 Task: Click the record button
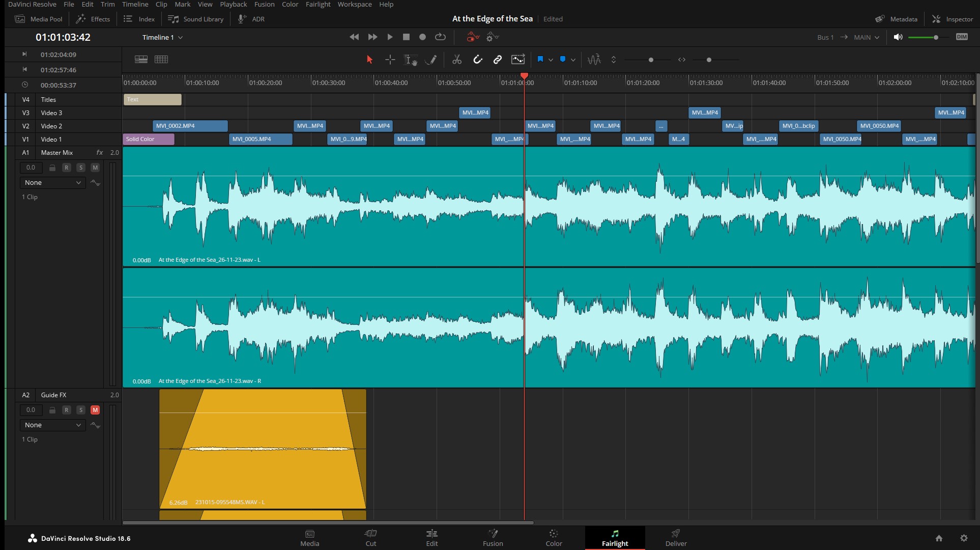click(422, 37)
